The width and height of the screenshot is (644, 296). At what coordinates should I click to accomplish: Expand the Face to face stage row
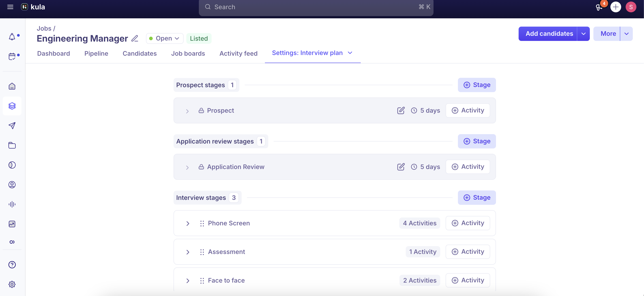point(188,281)
